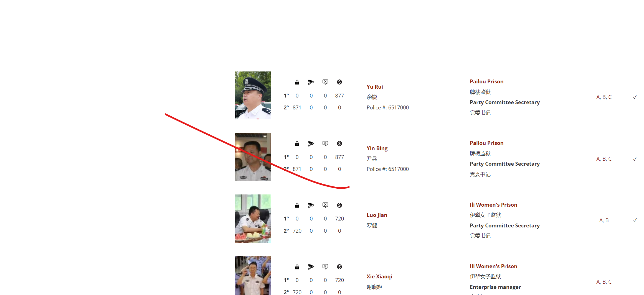Click the checkmark beside Yin Bing's row
This screenshot has width=644, height=295.
pyautogui.click(x=635, y=159)
